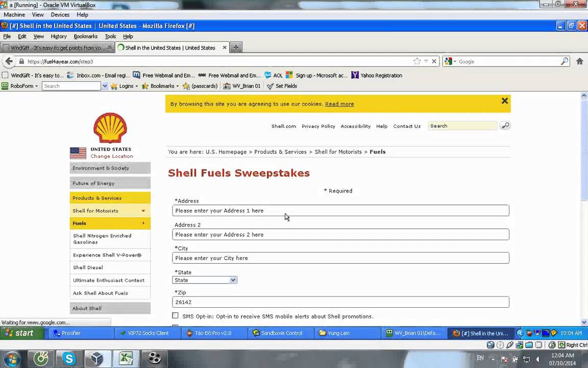
Task: Click host Windows Start orb
Action: click(11, 359)
